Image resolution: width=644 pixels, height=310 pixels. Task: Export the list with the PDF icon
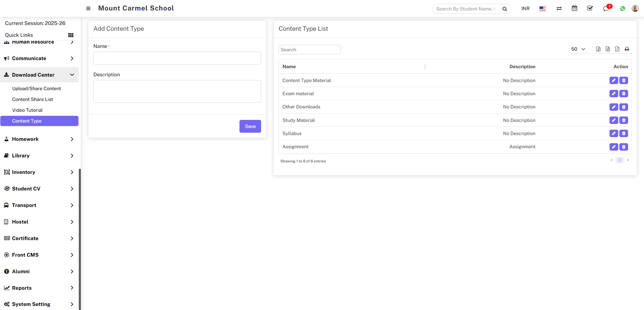point(617,49)
